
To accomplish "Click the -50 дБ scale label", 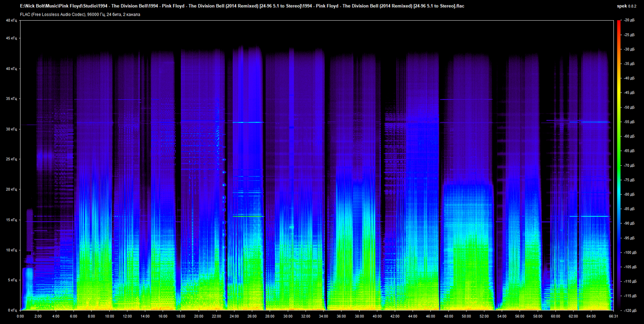I will tap(628, 107).
